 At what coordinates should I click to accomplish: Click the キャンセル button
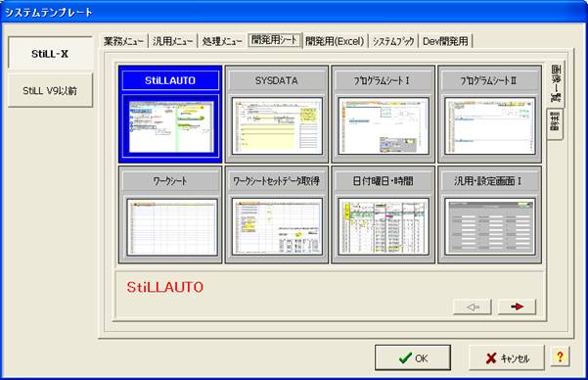pos(507,357)
